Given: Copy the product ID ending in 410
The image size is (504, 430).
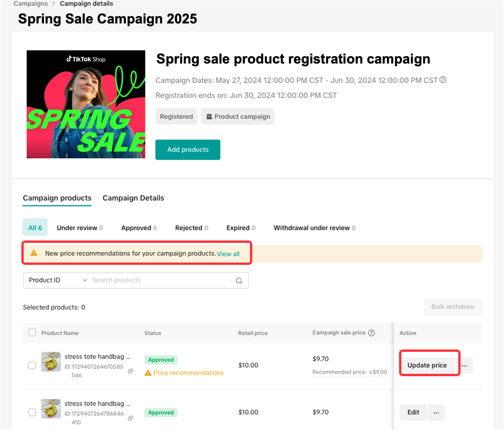Looking at the screenshot, I should pos(130,418).
